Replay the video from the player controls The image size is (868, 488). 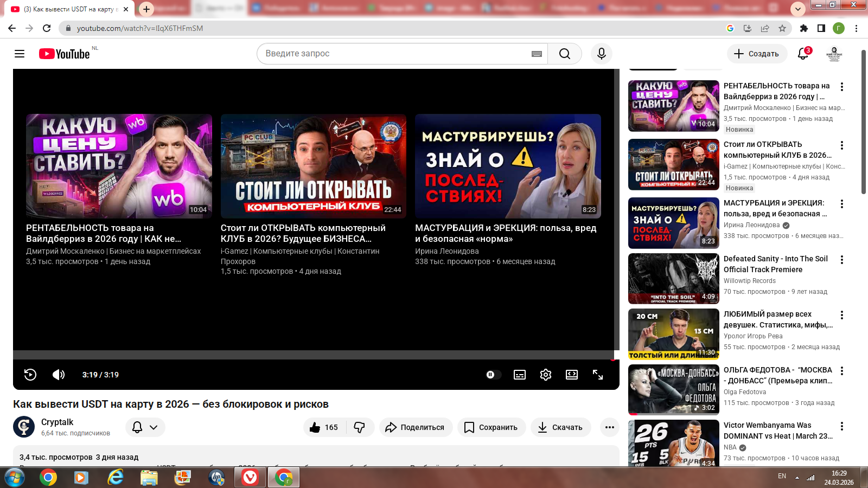click(x=30, y=375)
